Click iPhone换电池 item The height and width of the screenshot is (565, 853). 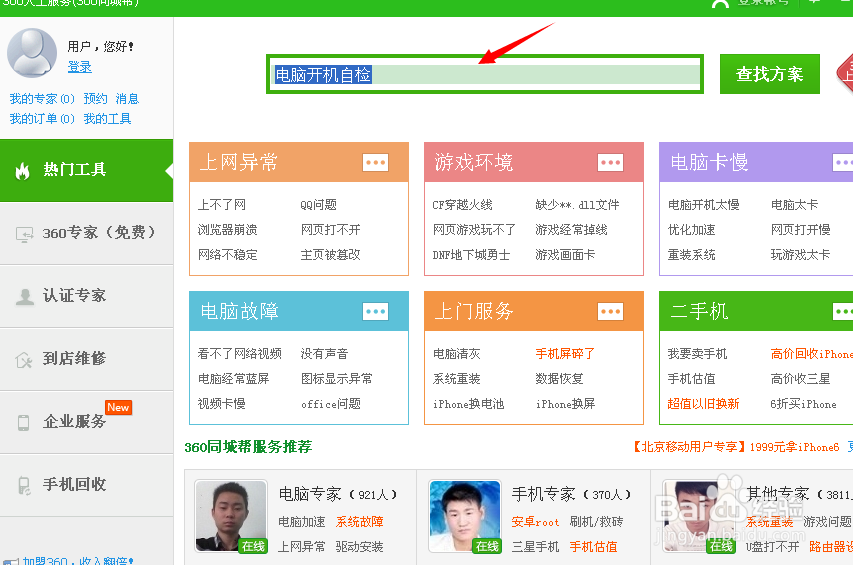click(468, 404)
